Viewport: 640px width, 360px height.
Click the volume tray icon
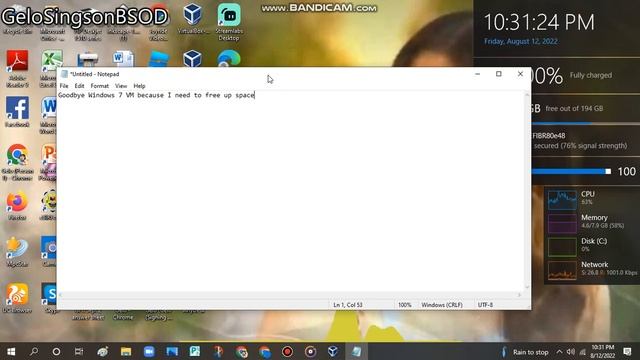pyautogui.click(x=571, y=352)
